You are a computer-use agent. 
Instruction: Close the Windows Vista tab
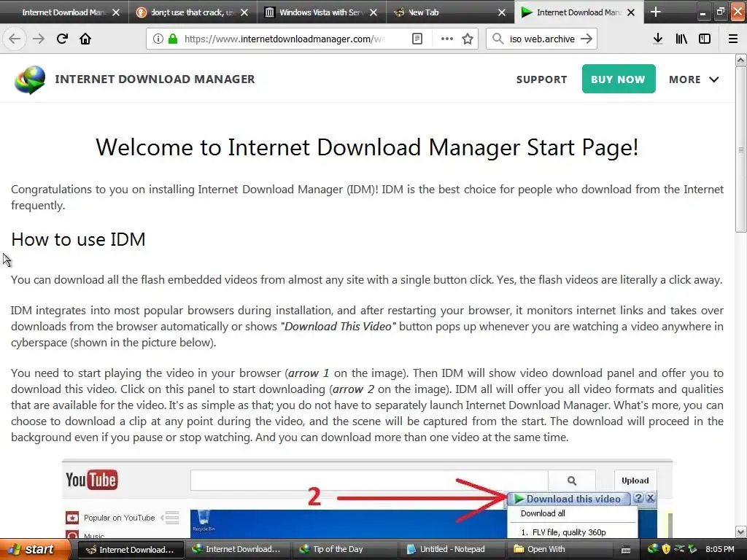click(x=373, y=13)
